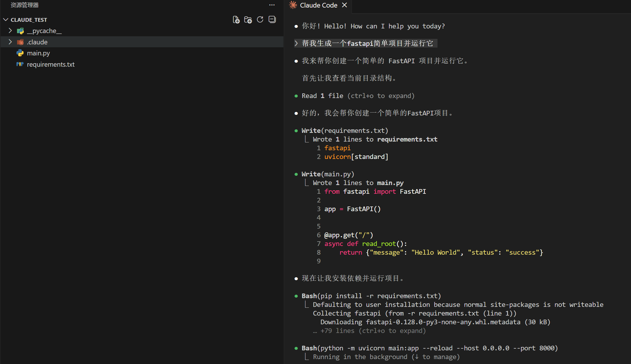631x364 pixels.
Task: Expand the fastapi prompt message chevron
Action: 296,43
